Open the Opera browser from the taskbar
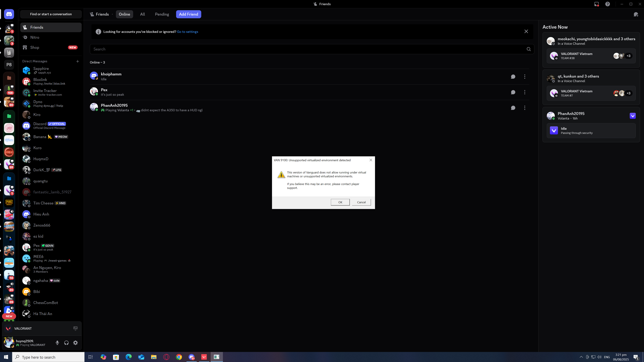Image resolution: width=644 pixels, height=362 pixels. [166, 357]
